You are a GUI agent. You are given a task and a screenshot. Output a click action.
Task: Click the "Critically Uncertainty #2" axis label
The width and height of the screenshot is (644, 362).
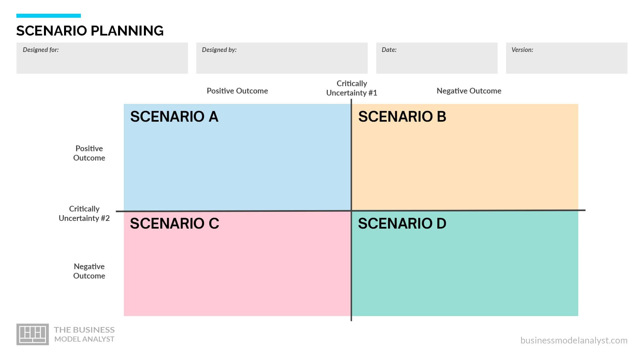click(84, 214)
